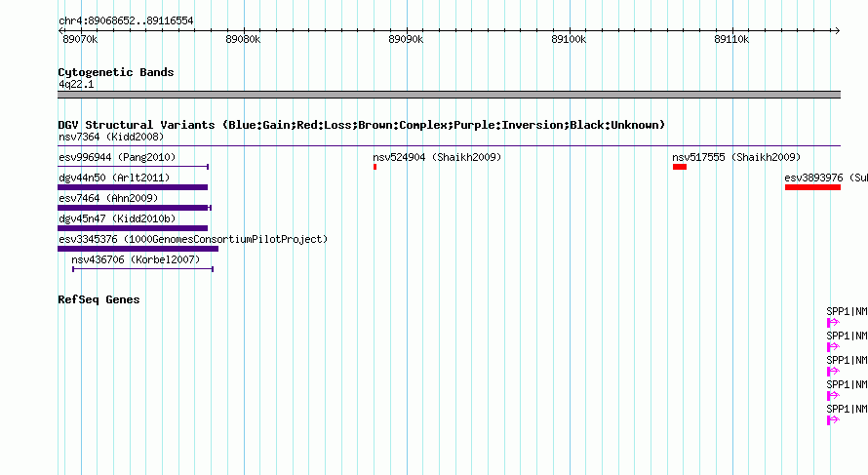Select the esv3345376 (1000GenomesConsortiumPilotProject) label
This screenshot has height=475, width=868.
(x=193, y=239)
